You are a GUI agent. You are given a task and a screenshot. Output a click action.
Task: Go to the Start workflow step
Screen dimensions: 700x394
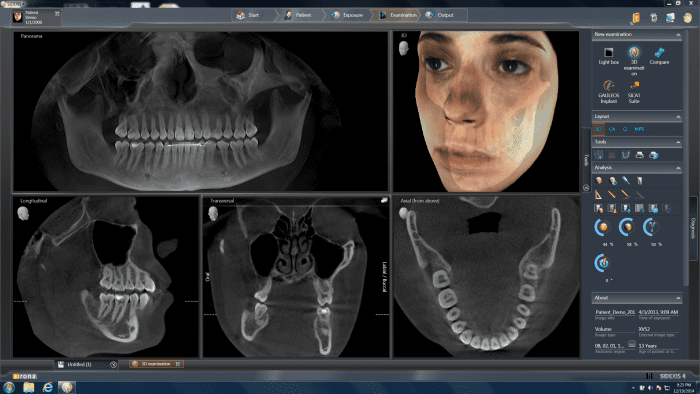pos(253,15)
